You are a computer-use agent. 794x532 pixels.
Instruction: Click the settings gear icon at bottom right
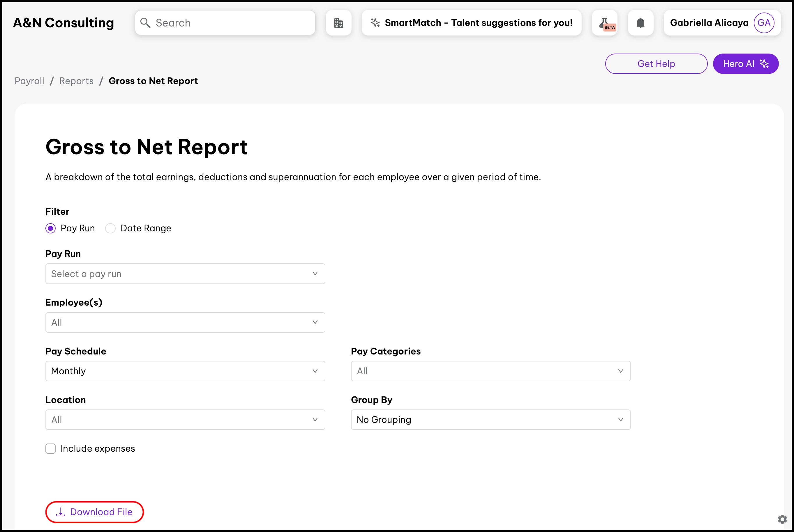(782, 519)
